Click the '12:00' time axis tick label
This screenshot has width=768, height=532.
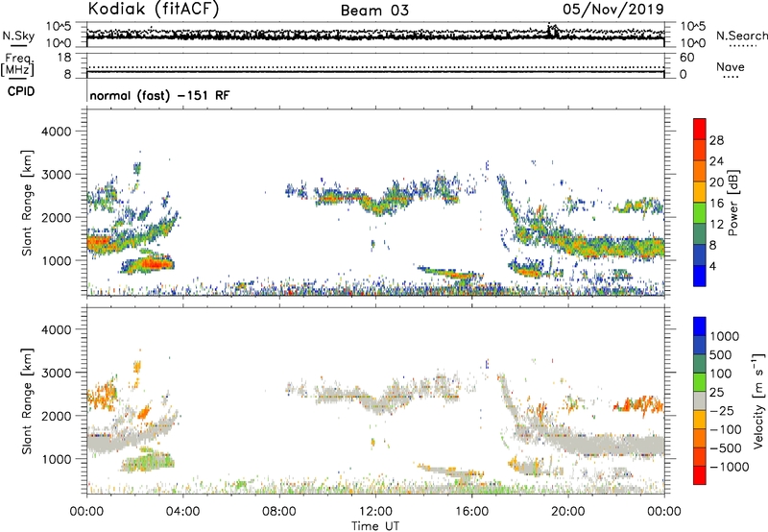point(375,512)
